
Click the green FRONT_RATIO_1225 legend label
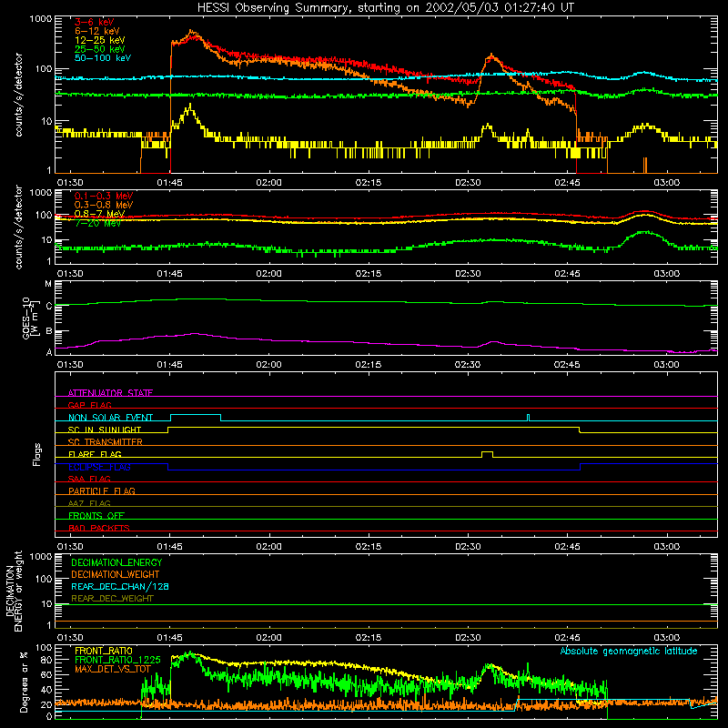(x=117, y=660)
